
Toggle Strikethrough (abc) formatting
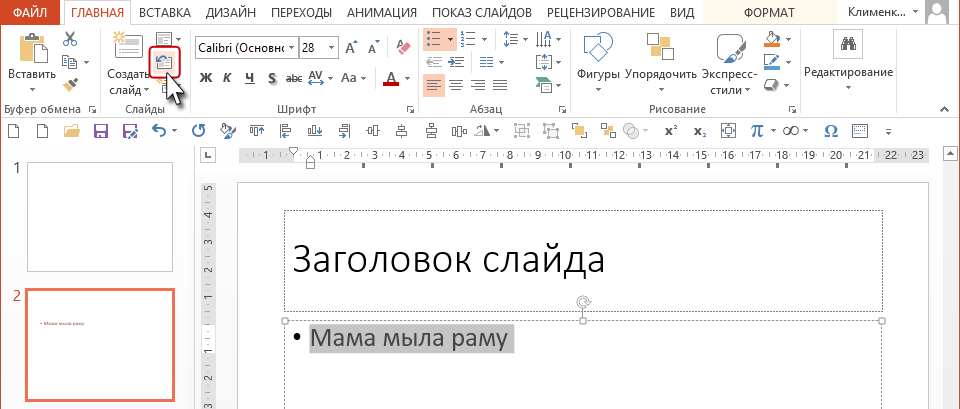point(294,78)
